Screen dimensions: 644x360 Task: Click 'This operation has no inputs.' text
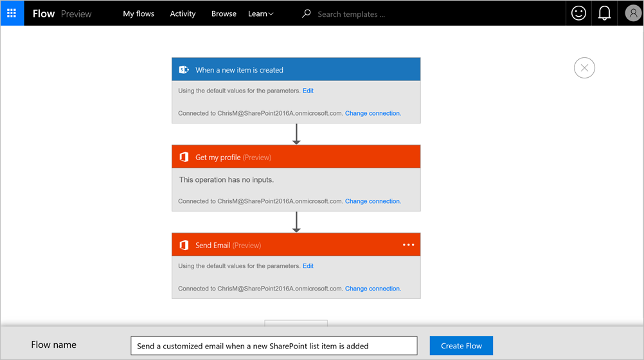tap(226, 179)
